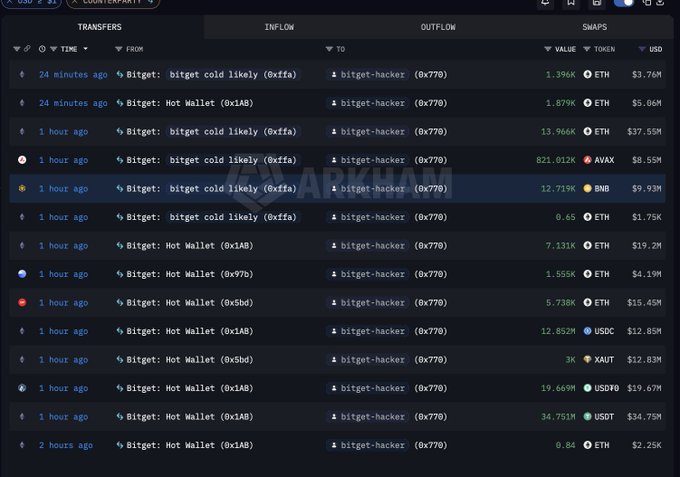Click the chain link icon in header row
This screenshot has width=680, height=477.
(x=27, y=49)
